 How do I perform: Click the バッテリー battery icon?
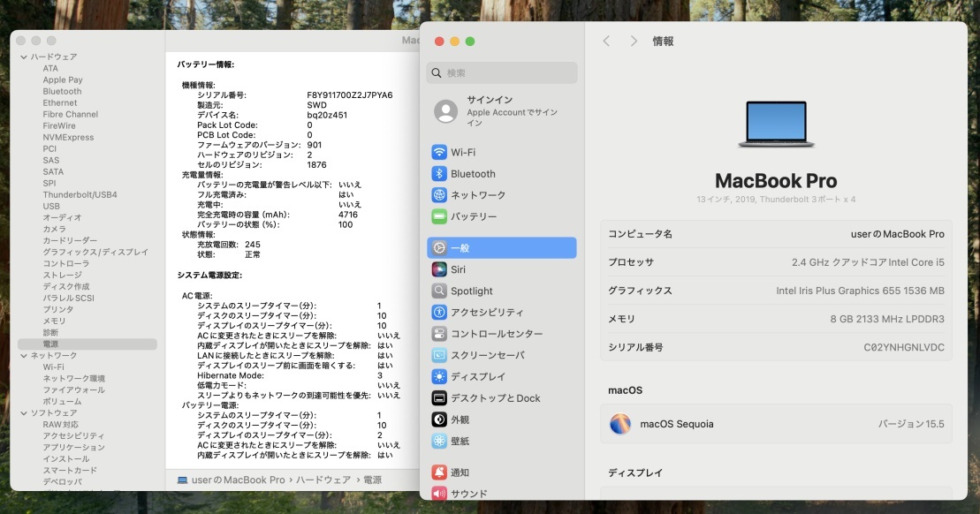point(439,216)
